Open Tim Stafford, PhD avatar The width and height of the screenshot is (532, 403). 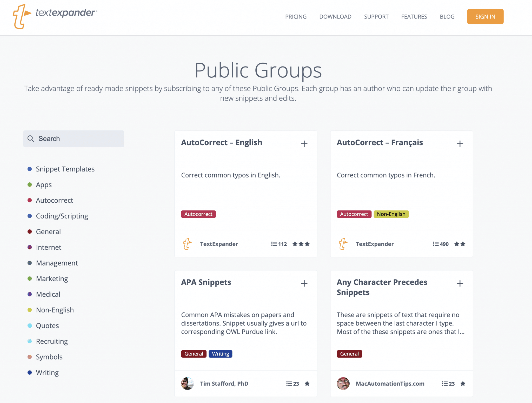[187, 384]
